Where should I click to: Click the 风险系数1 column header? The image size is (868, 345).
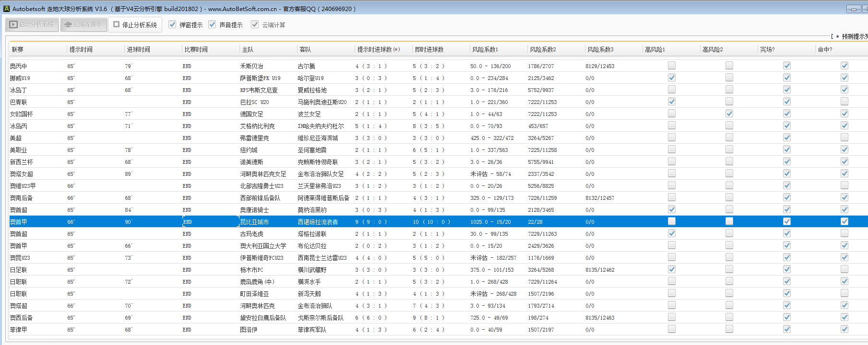485,49
